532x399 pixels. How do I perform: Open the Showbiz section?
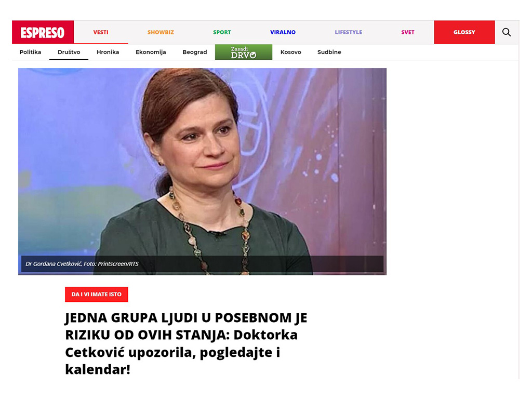[161, 32]
